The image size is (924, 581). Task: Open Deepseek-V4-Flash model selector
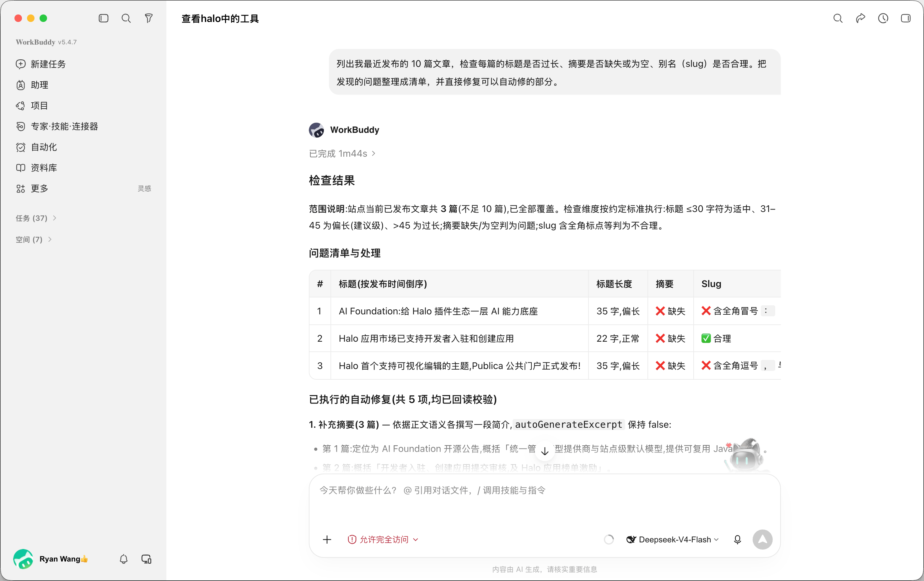tap(673, 540)
